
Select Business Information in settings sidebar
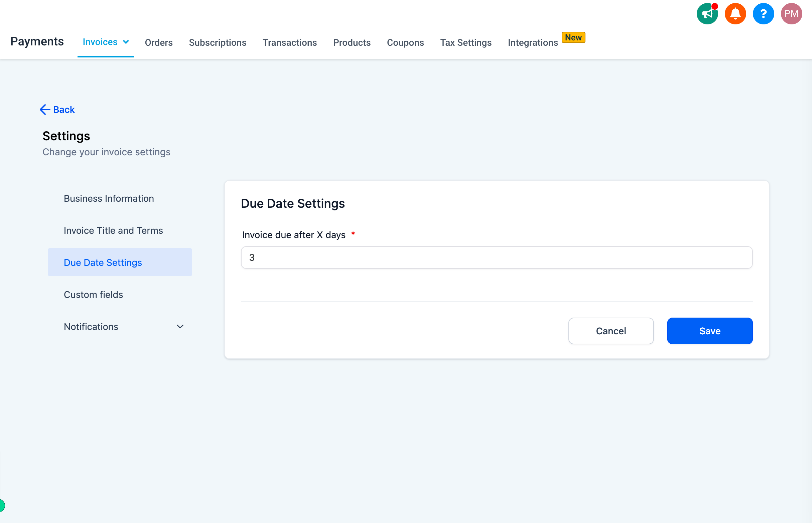(120, 198)
